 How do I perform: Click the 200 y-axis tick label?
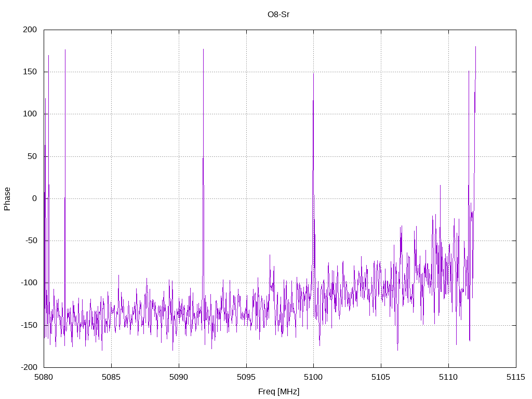30,30
